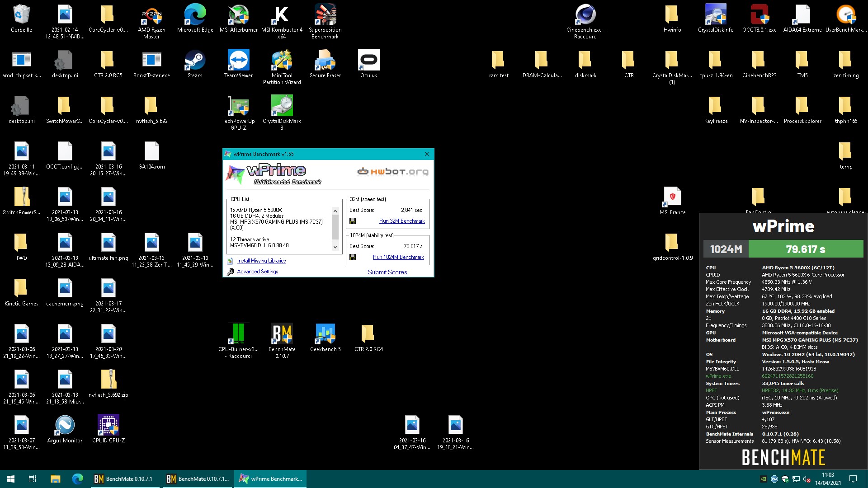
Task: Click the green 79.617 s result bar
Action: pos(806,249)
